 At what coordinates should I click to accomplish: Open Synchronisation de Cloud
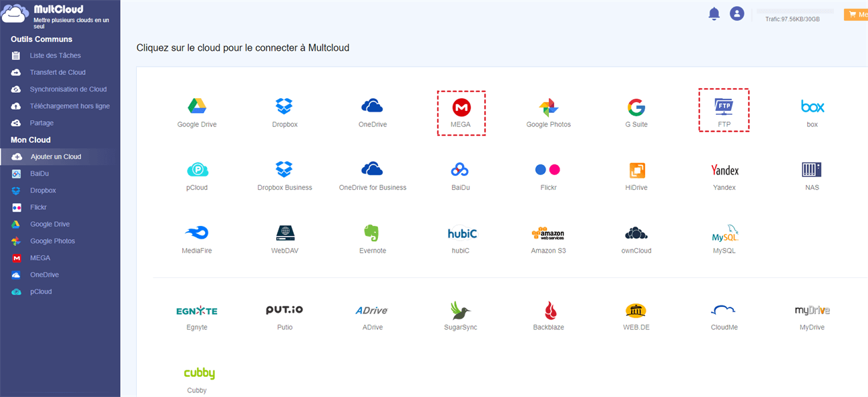click(68, 89)
